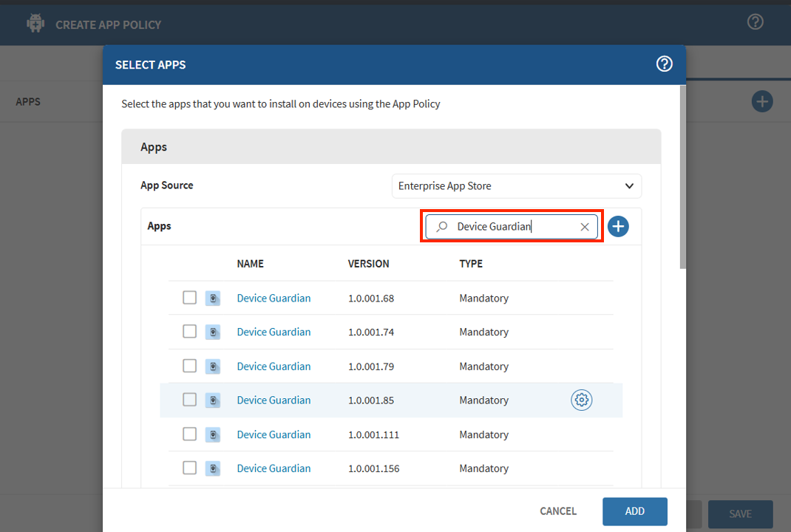
Task: Open Device Guardian link for version 1.0.001.79
Action: click(x=274, y=366)
